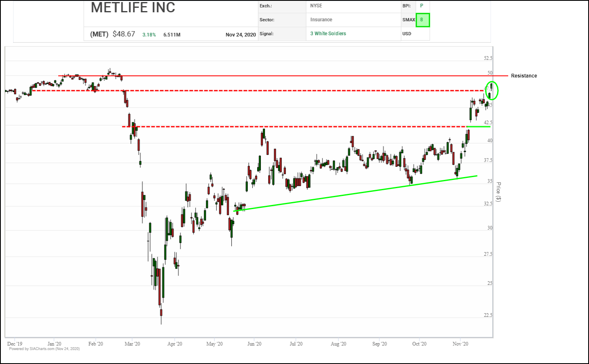This screenshot has height=364, width=589.
Task: Click the green SMAX score box showing 8
Action: [x=422, y=20]
